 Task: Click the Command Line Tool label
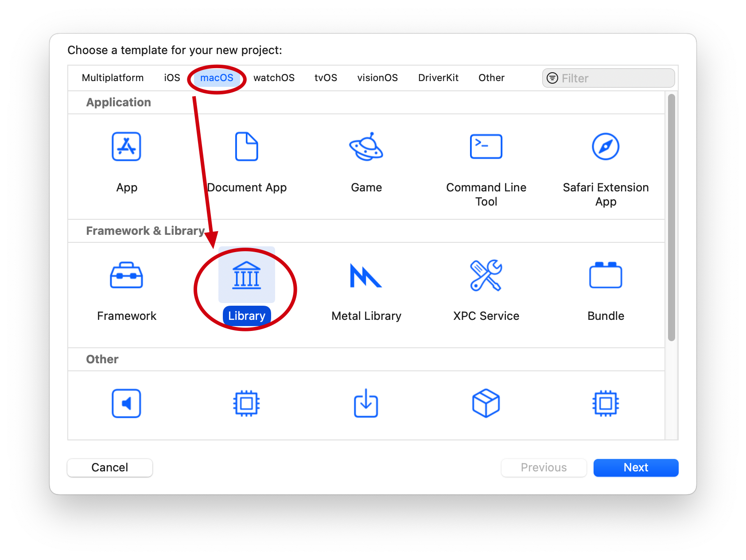(486, 194)
